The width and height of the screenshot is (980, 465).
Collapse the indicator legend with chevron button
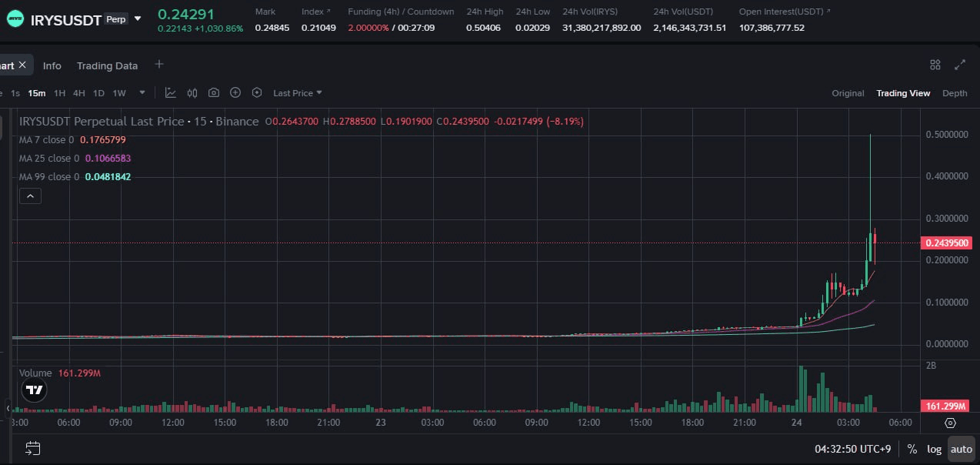(x=30, y=196)
